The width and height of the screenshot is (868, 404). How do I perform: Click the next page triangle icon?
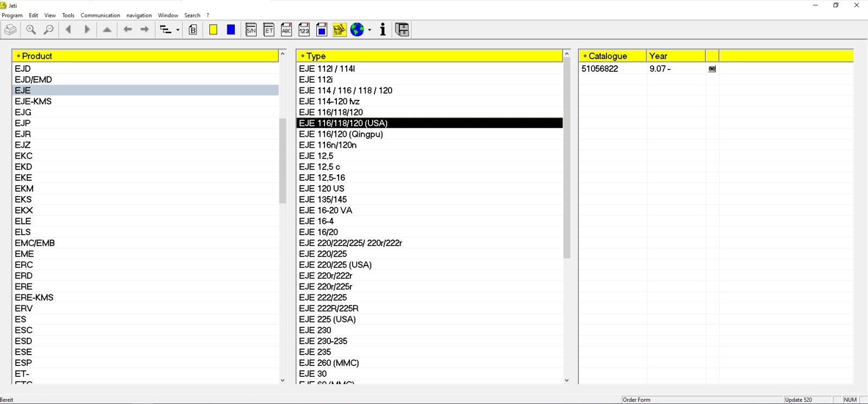87,30
